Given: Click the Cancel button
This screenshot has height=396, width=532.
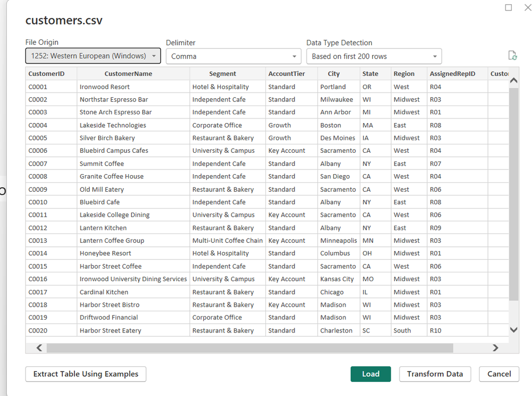Looking at the screenshot, I should (x=499, y=374).
